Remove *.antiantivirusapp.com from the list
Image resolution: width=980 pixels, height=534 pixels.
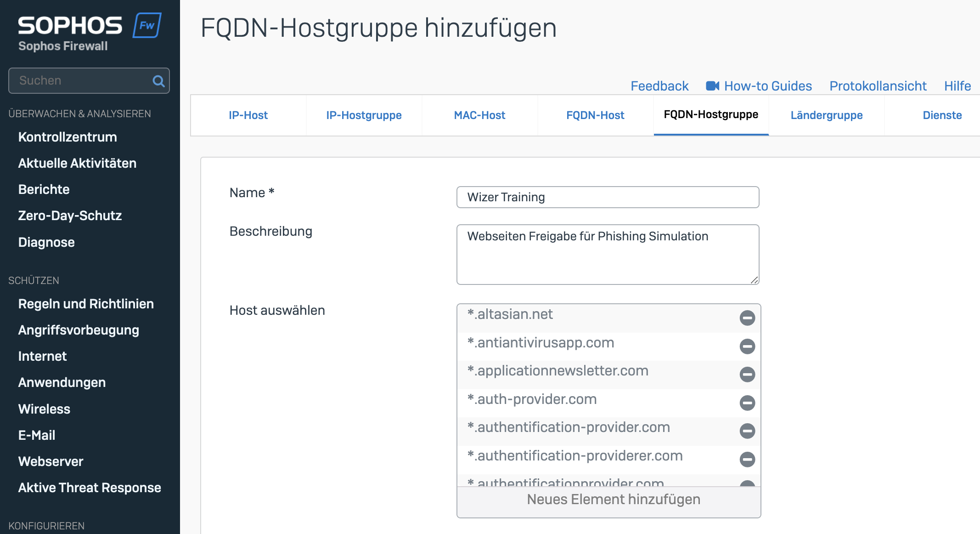coord(747,346)
